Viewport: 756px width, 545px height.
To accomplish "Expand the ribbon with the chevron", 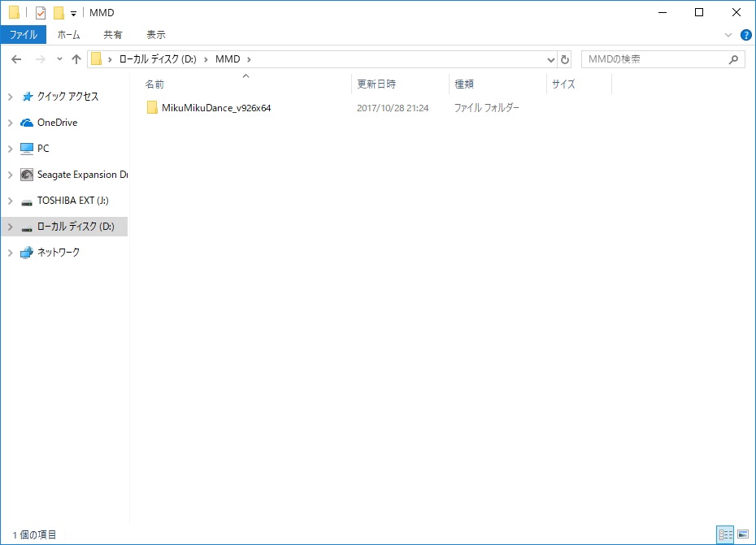I will pyautogui.click(x=728, y=35).
